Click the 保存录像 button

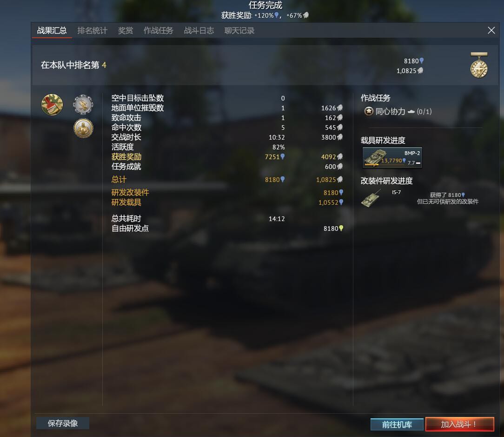coord(63,423)
